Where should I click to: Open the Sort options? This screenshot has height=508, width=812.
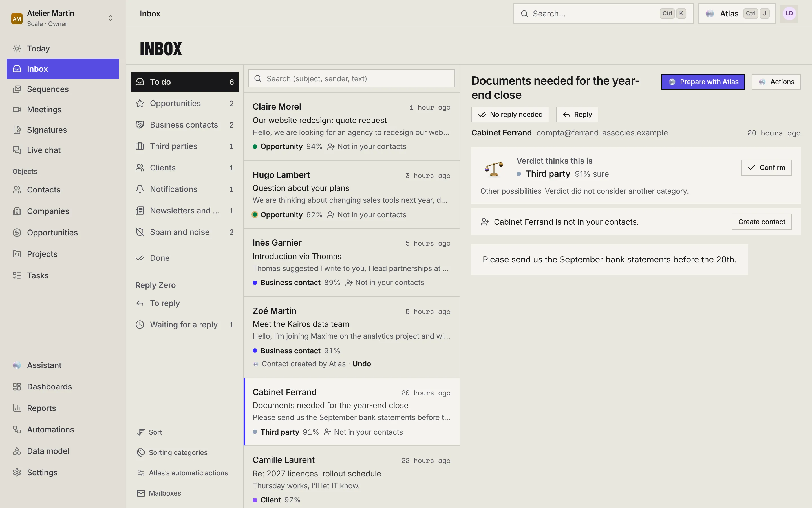pos(150,432)
